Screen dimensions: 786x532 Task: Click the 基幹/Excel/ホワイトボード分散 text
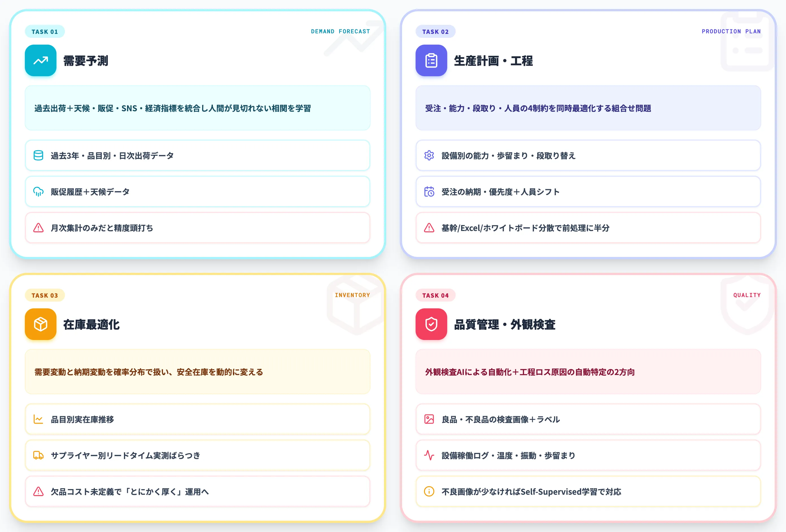pyautogui.click(x=525, y=228)
